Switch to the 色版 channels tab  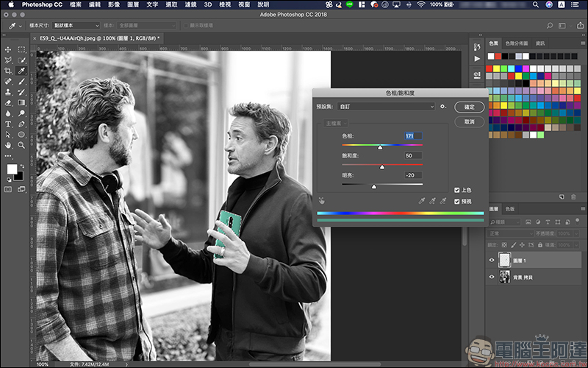tap(510, 209)
